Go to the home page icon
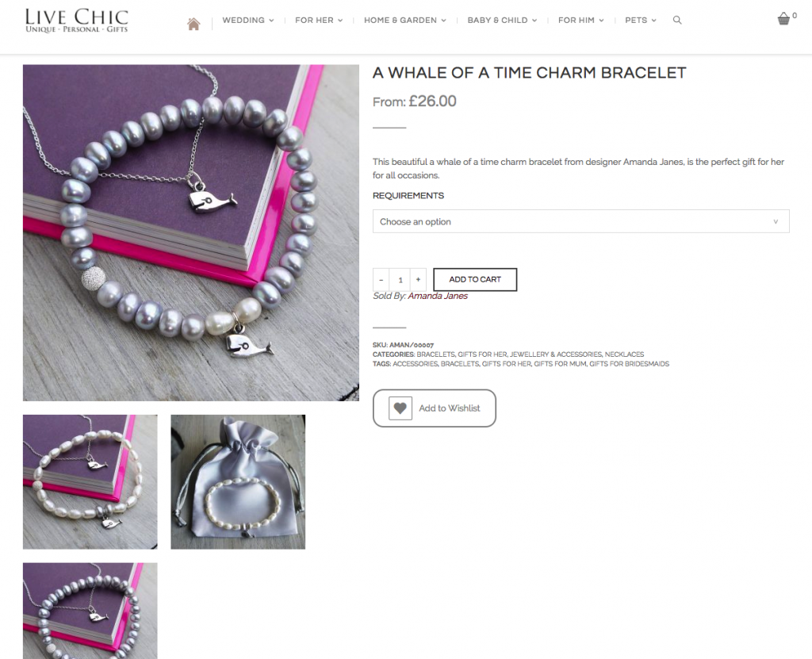 (193, 24)
